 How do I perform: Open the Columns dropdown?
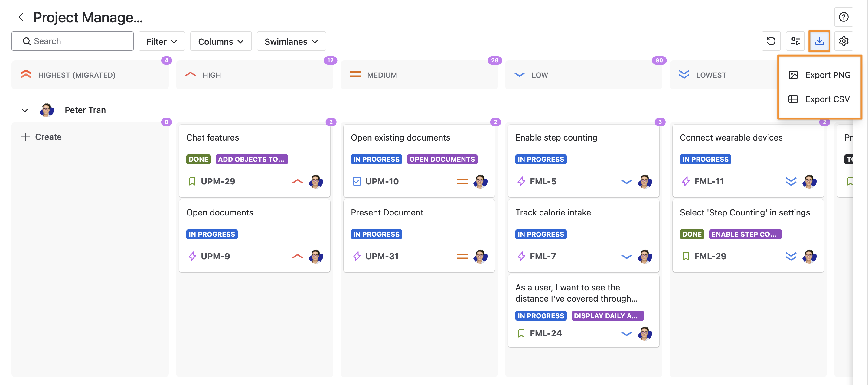221,41
